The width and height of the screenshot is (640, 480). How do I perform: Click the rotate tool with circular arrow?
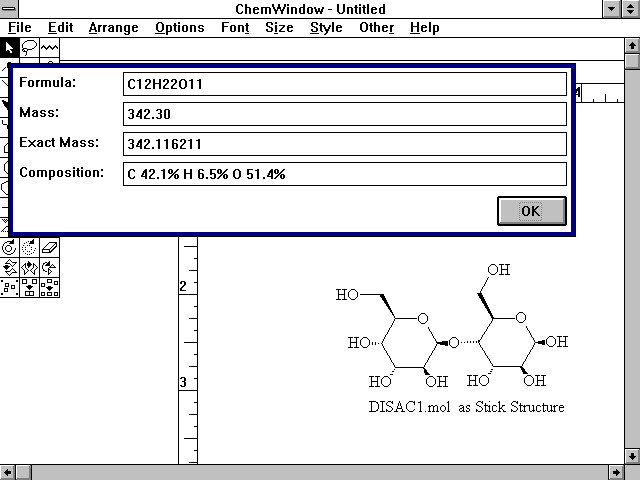[x=10, y=247]
